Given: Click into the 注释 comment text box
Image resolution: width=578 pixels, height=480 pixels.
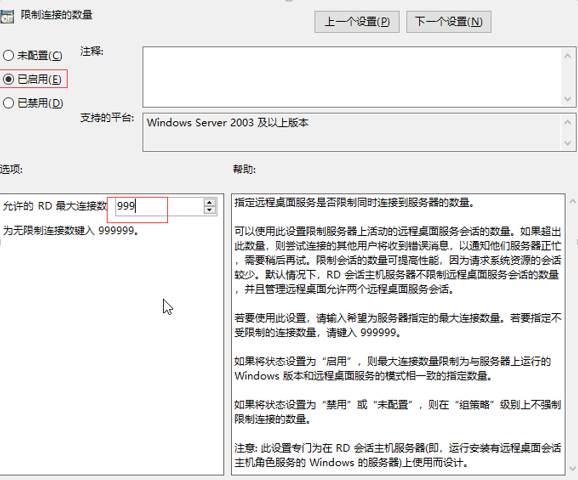Looking at the screenshot, I should pos(352,77).
